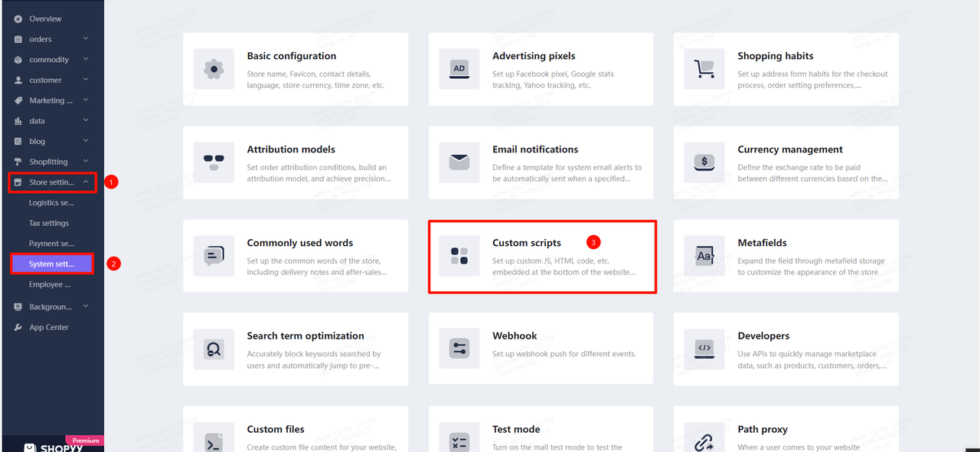Click the Metafields Aa icon
The image size is (980, 452).
click(704, 256)
